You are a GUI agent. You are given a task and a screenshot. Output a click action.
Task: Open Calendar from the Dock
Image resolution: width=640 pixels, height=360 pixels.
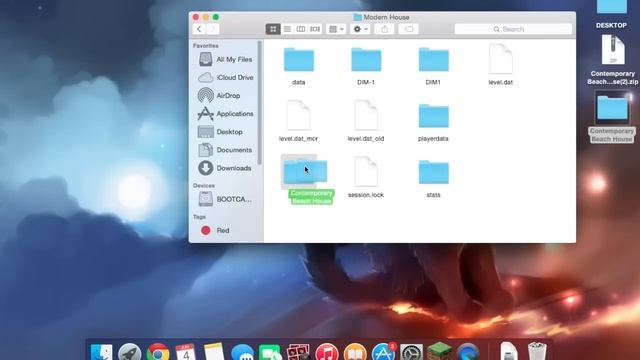tap(185, 352)
